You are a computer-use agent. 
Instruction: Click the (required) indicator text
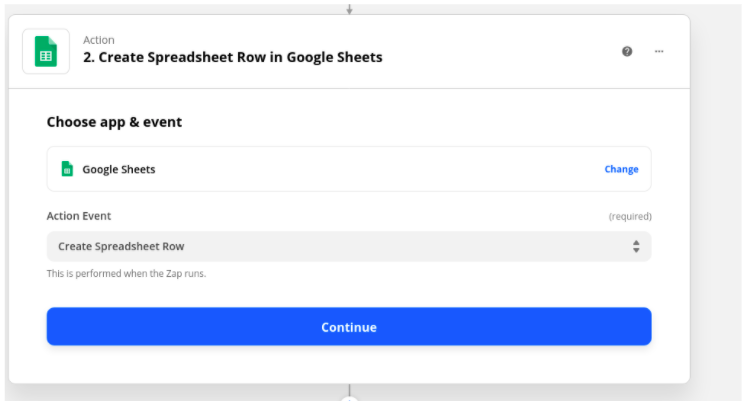(629, 217)
